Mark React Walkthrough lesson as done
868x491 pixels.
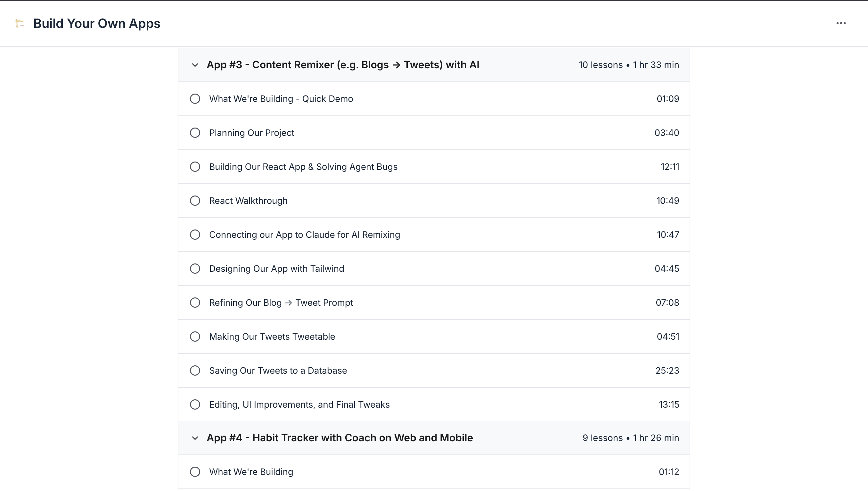195,201
